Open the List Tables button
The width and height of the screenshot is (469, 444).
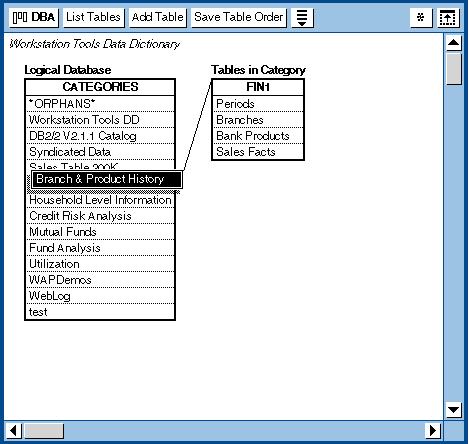(93, 17)
